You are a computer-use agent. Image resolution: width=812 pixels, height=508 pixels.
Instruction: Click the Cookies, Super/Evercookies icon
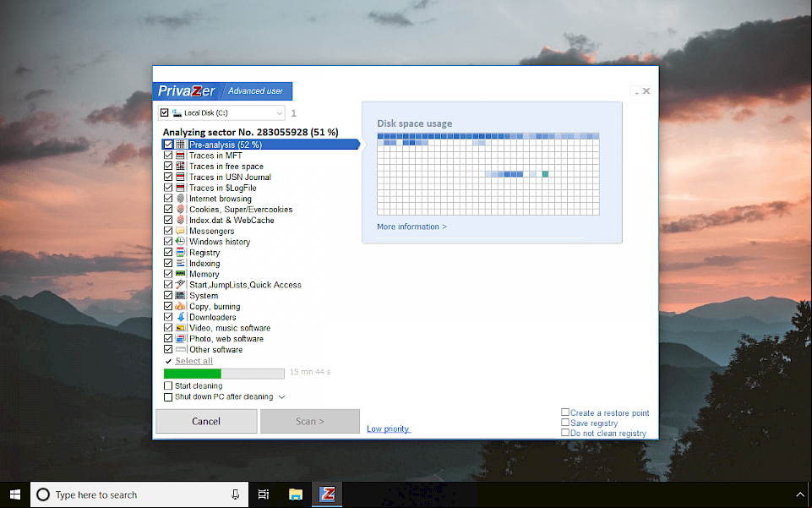(x=180, y=210)
